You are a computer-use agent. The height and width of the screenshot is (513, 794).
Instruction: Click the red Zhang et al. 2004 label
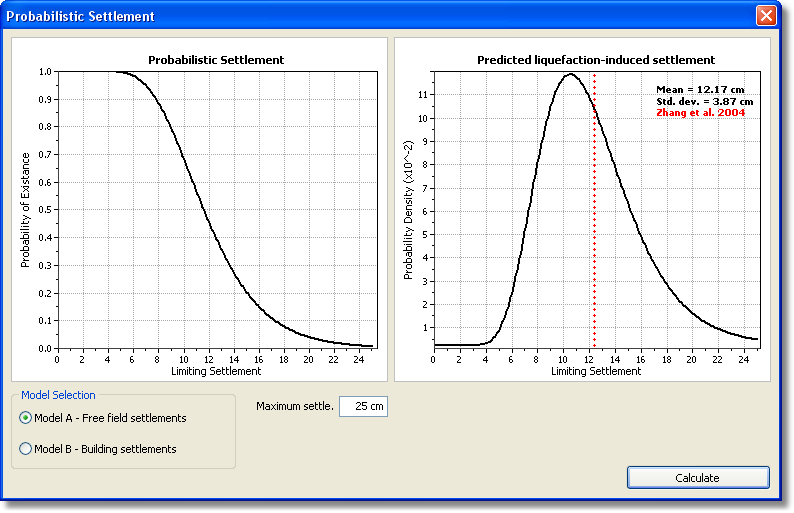click(x=700, y=113)
